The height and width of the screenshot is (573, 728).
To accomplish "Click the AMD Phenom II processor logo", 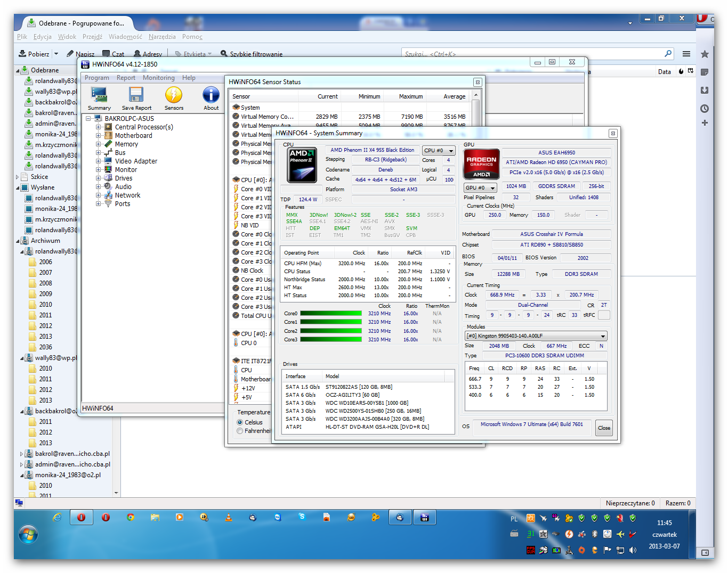I will point(302,166).
